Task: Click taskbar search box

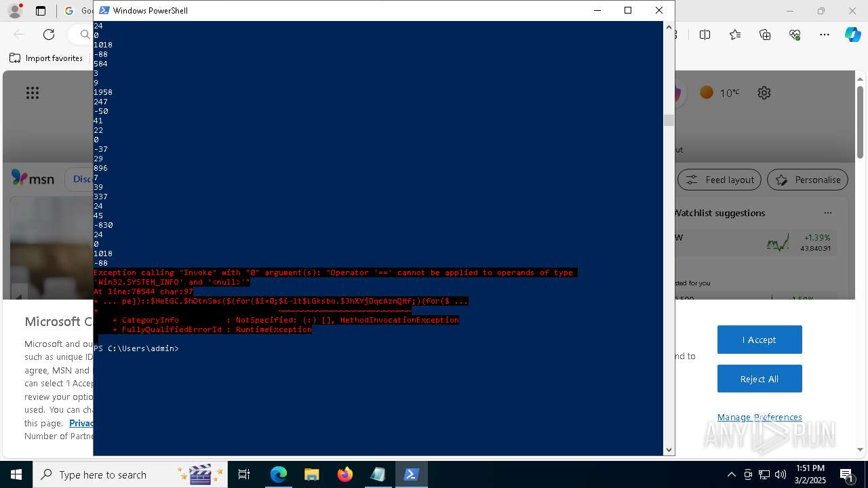Action: pyautogui.click(x=131, y=474)
